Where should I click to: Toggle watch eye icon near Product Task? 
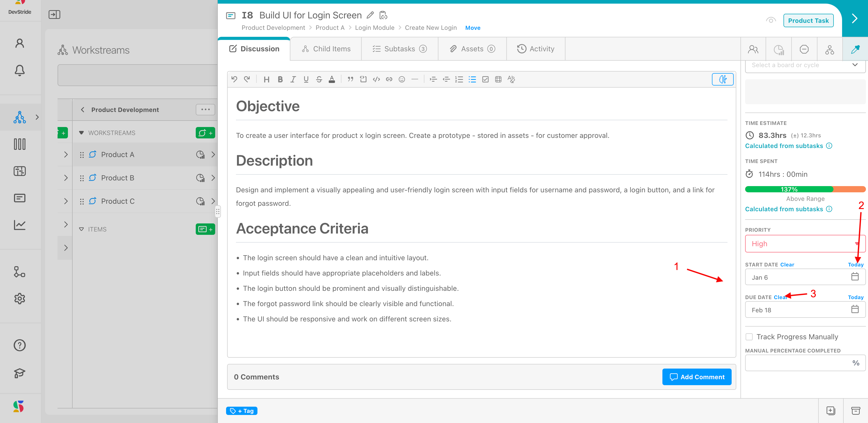click(x=771, y=20)
